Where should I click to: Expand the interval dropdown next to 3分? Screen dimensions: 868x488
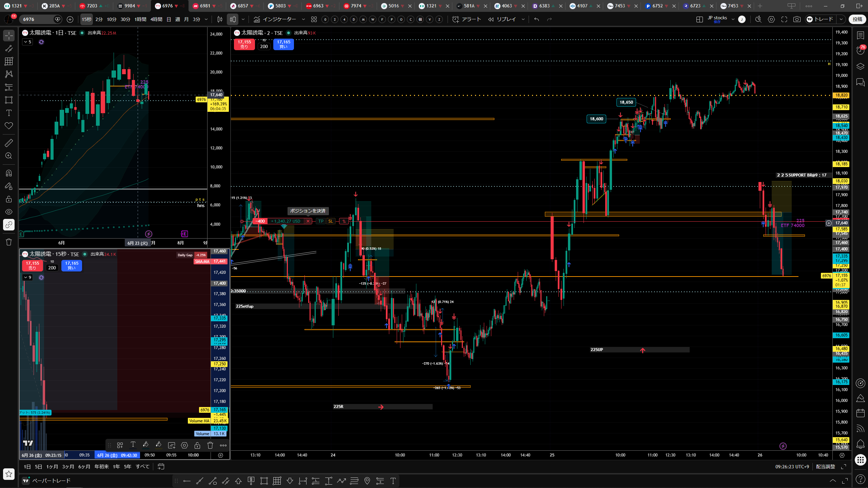(x=206, y=19)
